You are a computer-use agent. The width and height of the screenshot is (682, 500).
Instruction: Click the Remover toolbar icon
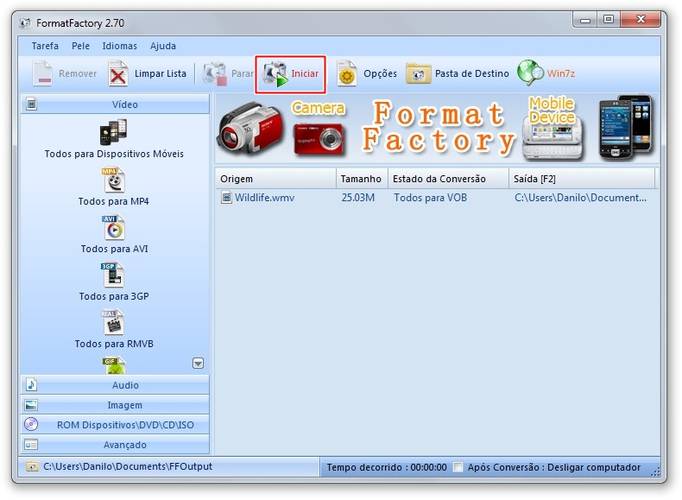(43, 74)
